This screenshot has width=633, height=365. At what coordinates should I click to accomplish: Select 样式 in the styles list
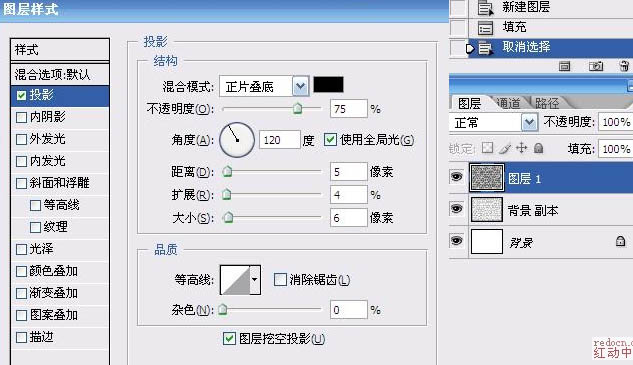click(x=60, y=50)
